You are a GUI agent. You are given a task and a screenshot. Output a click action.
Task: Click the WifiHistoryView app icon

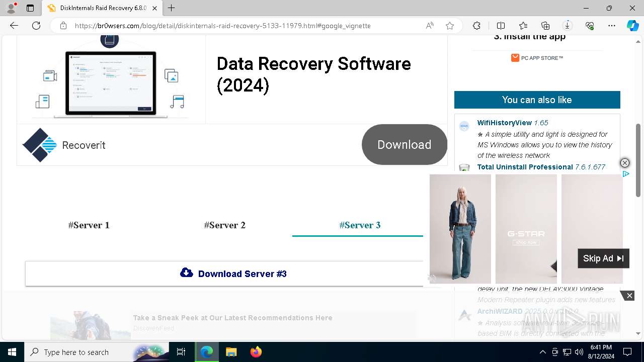pyautogui.click(x=464, y=127)
